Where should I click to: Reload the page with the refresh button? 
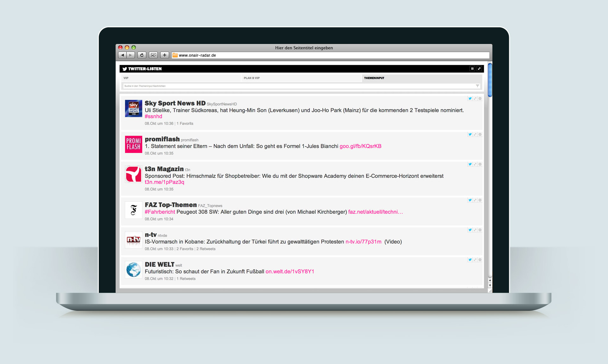142,55
